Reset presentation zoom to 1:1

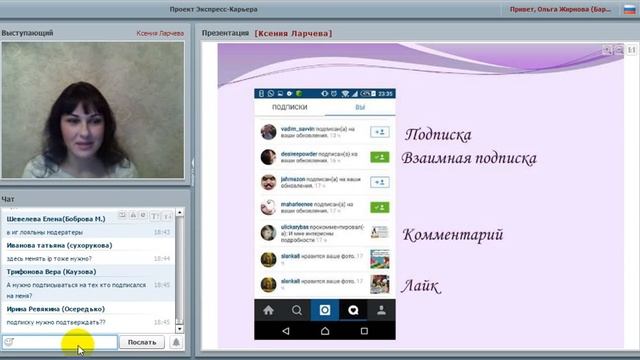[x=631, y=50]
